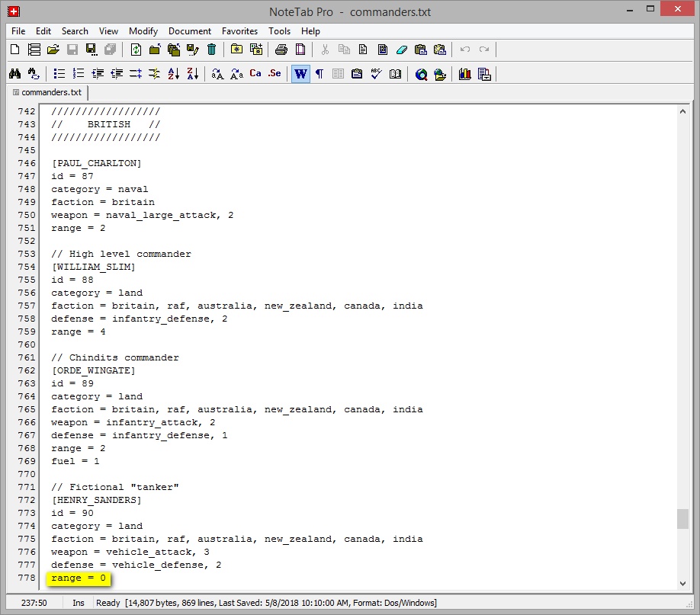Open the Favorites menu
The width and height of the screenshot is (700, 615).
pos(239,31)
